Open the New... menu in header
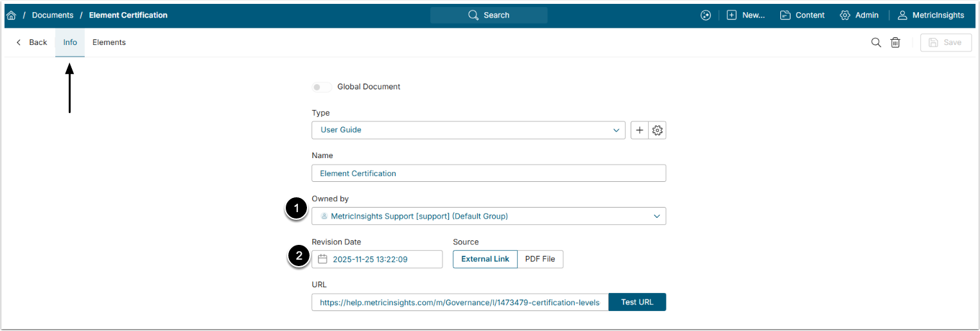Image resolution: width=980 pixels, height=331 pixels. [x=746, y=15]
